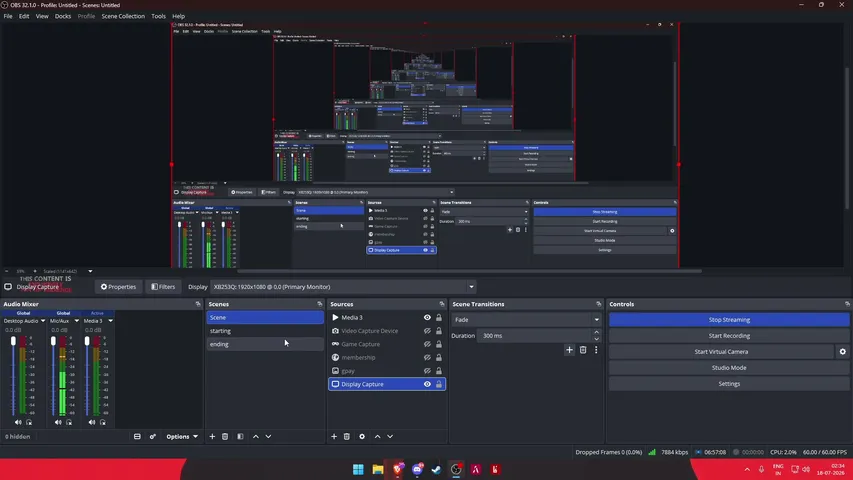Show the membership source
The image size is (853, 480).
pyautogui.click(x=428, y=358)
